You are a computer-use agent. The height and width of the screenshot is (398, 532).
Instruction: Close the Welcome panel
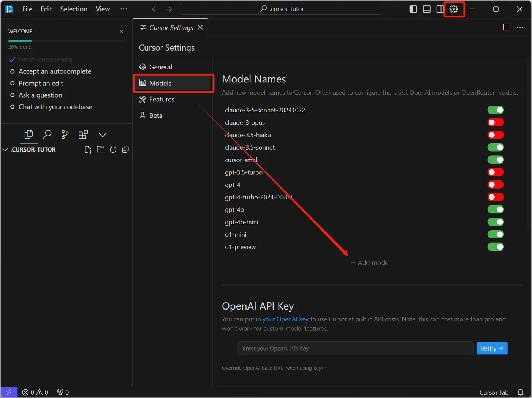pyautogui.click(x=121, y=32)
